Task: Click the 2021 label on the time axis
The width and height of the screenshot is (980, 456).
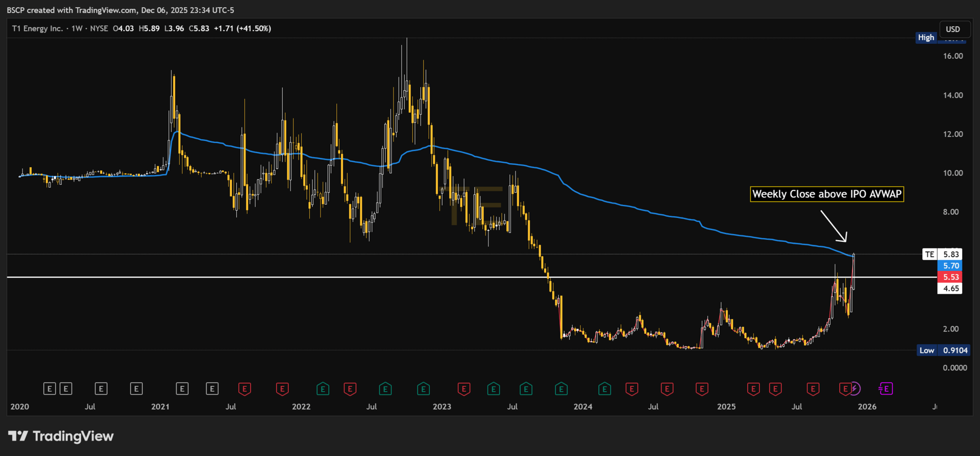Action: point(160,407)
